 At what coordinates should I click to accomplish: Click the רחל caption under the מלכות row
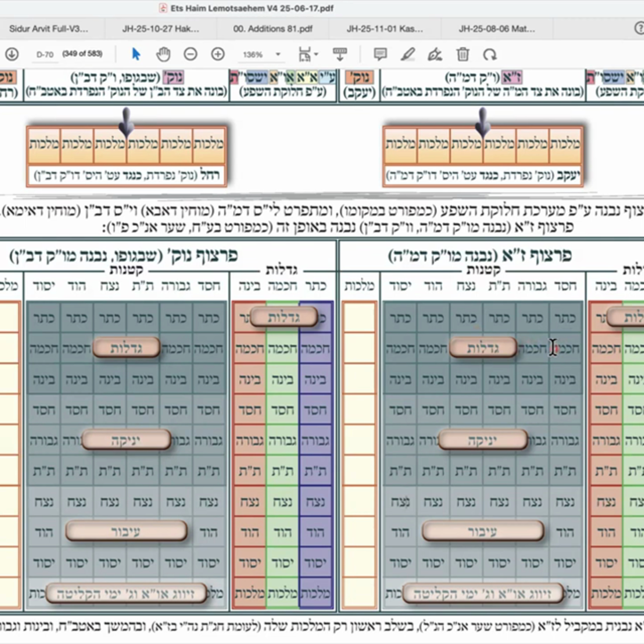tap(127, 175)
